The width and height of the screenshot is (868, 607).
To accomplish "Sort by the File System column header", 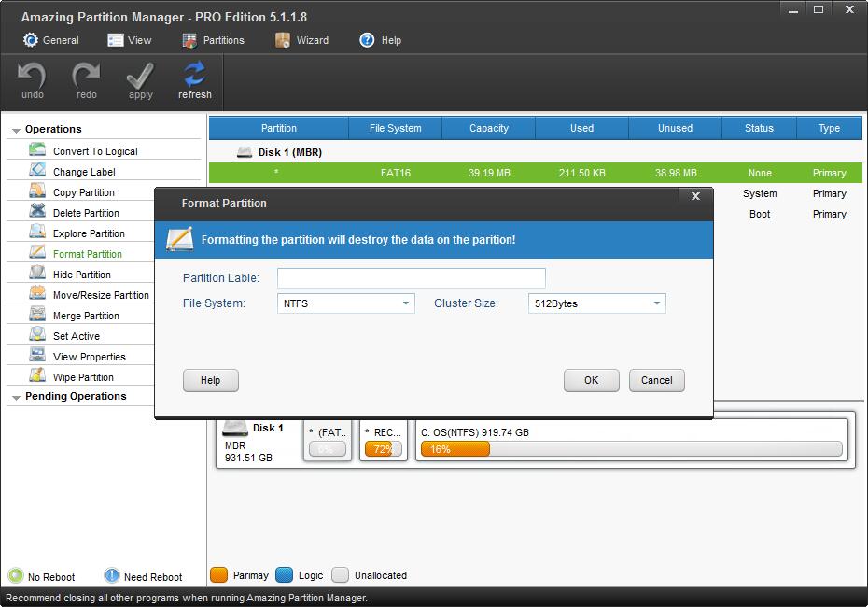I will pos(395,128).
